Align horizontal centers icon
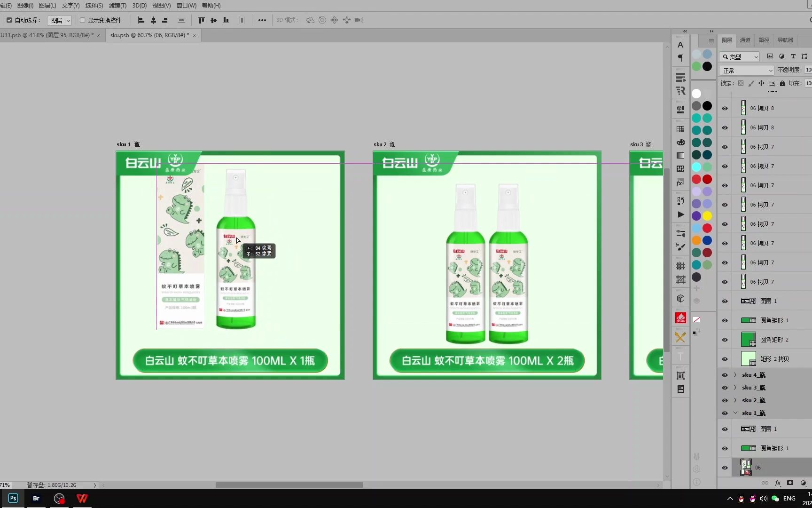The height and width of the screenshot is (508, 812). [153, 20]
